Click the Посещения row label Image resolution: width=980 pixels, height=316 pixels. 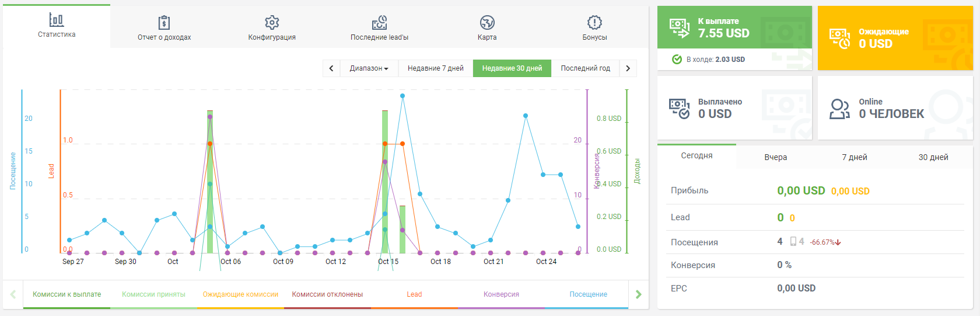[x=694, y=242]
